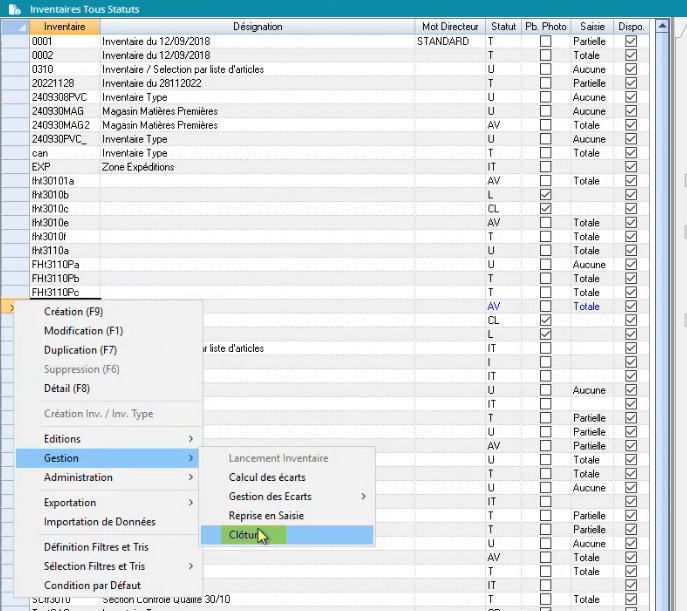The height and width of the screenshot is (611, 687).
Task: Toggle Dispo. checkbox for inventory 0310
Action: [x=631, y=70]
